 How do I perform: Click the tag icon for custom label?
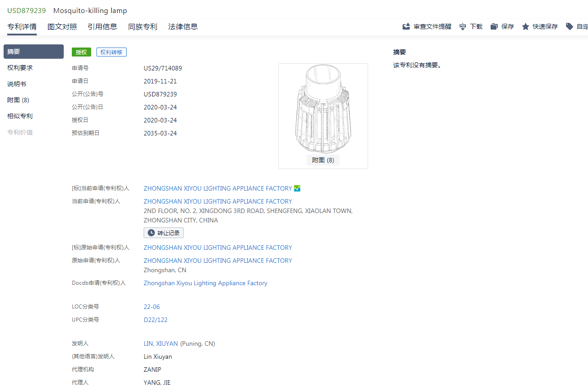[570, 26]
